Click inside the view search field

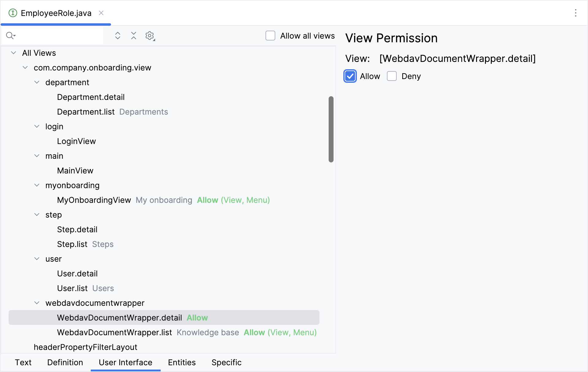click(58, 36)
